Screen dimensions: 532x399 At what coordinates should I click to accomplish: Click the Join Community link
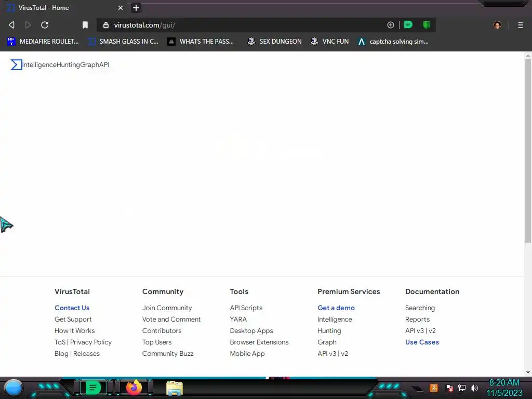(x=167, y=308)
